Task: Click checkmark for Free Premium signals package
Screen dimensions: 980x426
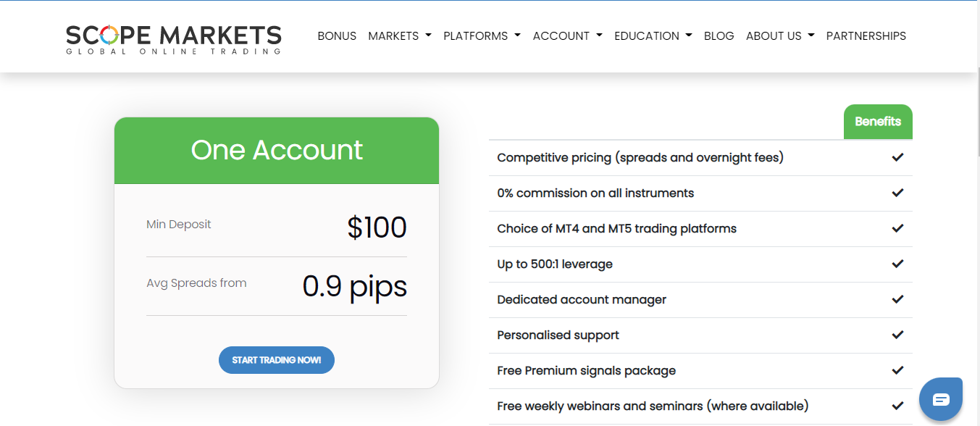Action: coord(897,370)
